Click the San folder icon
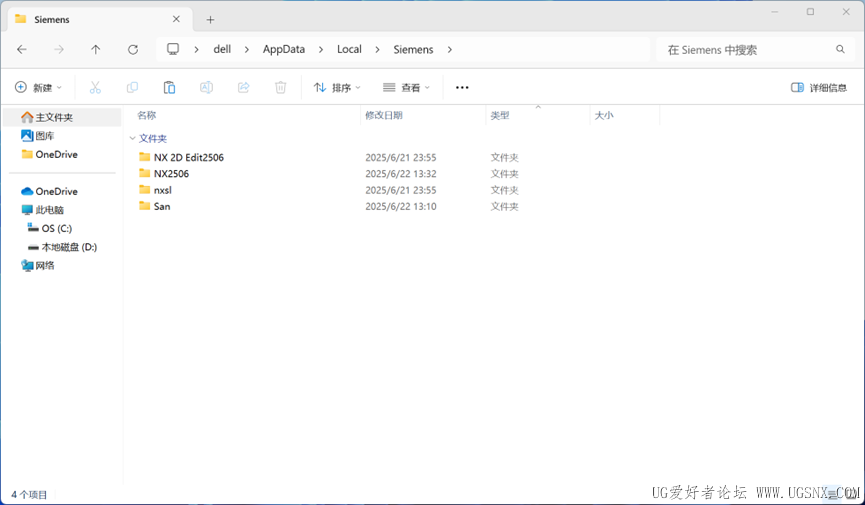This screenshot has width=865, height=505. [x=145, y=206]
